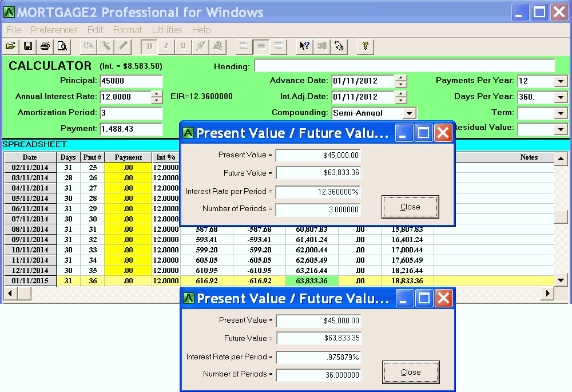Click the Print icon in toolbar
572x392 pixels.
[45, 46]
